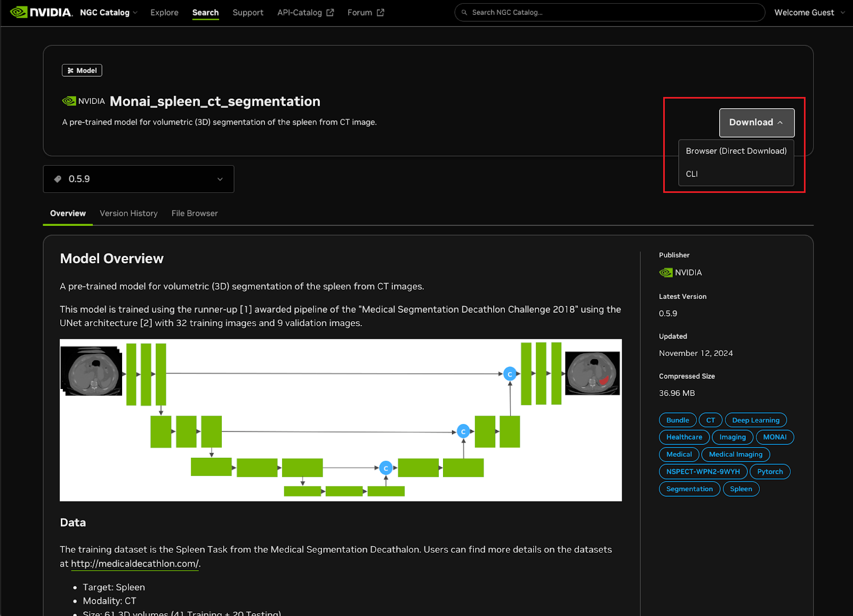Click the Deep Learning tag
This screenshot has height=616, width=853.
[x=755, y=420]
